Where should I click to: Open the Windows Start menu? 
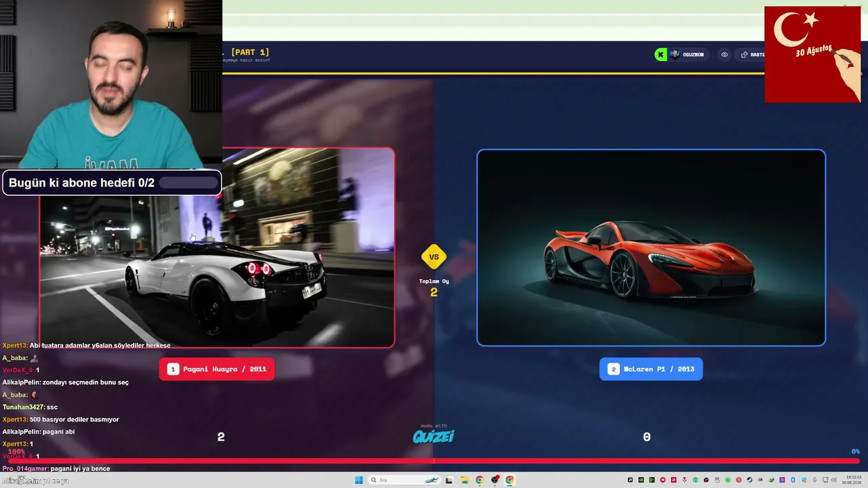click(359, 481)
